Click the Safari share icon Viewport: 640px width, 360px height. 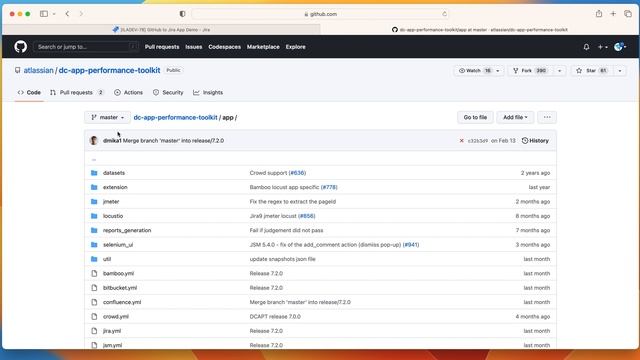[x=599, y=14]
